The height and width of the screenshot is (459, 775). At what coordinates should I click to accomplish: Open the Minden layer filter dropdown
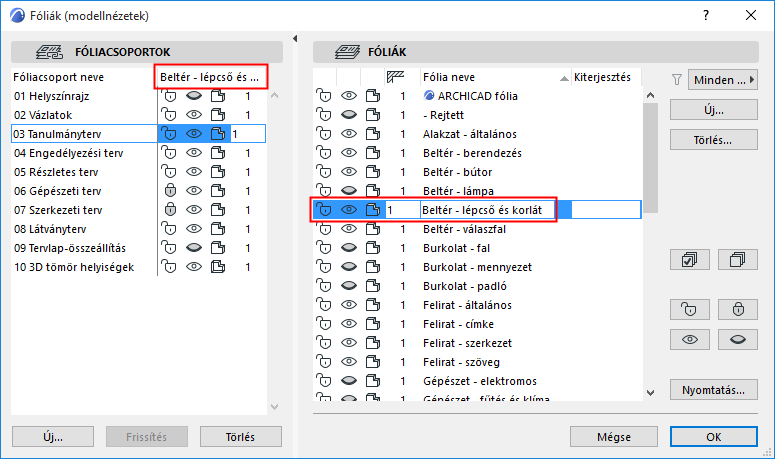pos(722,79)
